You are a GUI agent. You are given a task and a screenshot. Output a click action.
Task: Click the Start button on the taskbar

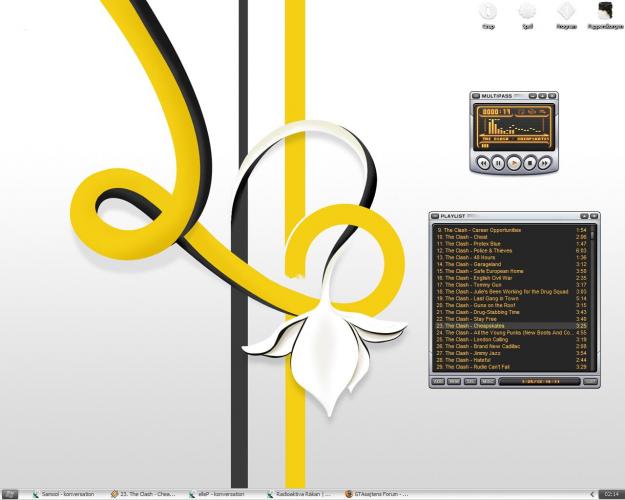(x=10, y=494)
